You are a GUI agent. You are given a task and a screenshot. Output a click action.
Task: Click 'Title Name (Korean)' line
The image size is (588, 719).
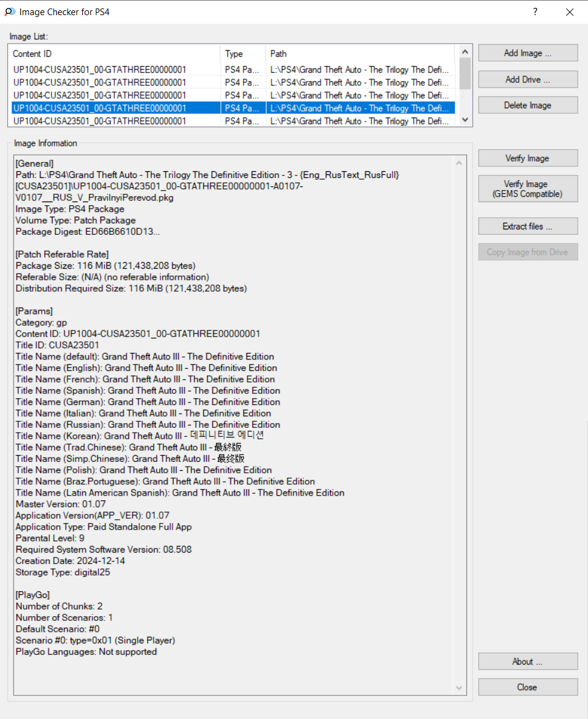point(140,436)
